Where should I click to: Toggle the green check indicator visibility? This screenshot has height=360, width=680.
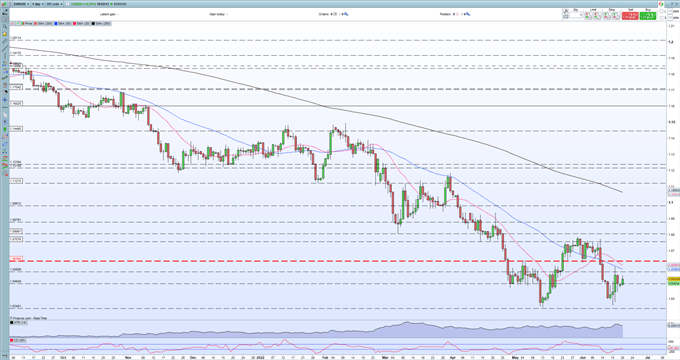point(17,23)
